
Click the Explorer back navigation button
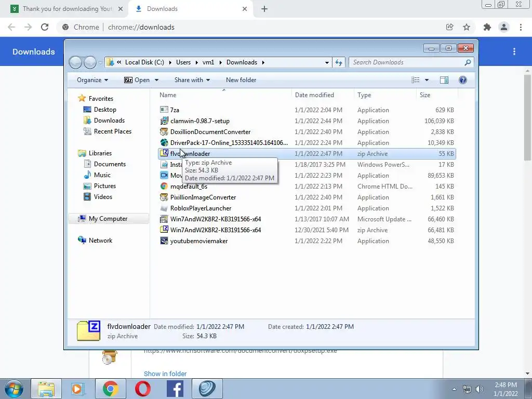coord(75,62)
